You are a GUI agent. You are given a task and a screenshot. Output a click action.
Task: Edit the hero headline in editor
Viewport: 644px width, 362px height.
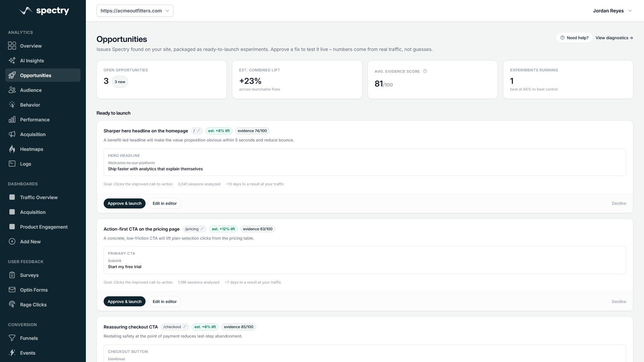165,203
